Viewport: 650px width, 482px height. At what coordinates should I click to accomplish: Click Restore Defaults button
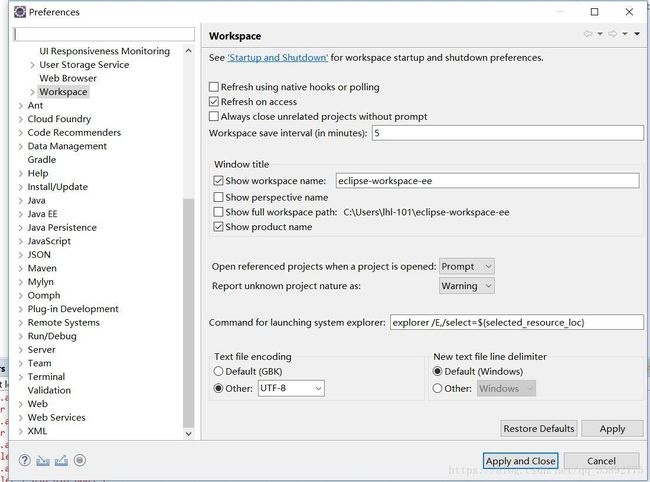pyautogui.click(x=538, y=429)
